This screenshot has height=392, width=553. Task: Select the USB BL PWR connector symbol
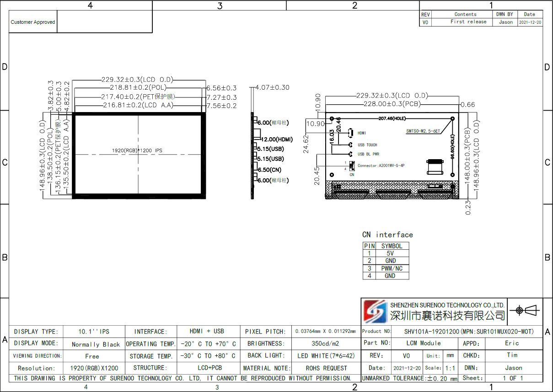click(350, 154)
